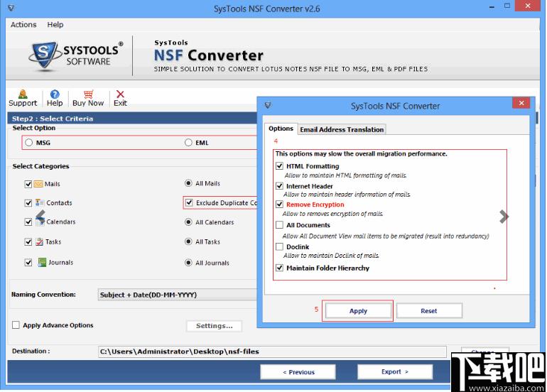
Task: Click the Journals book icon
Action: point(42,262)
